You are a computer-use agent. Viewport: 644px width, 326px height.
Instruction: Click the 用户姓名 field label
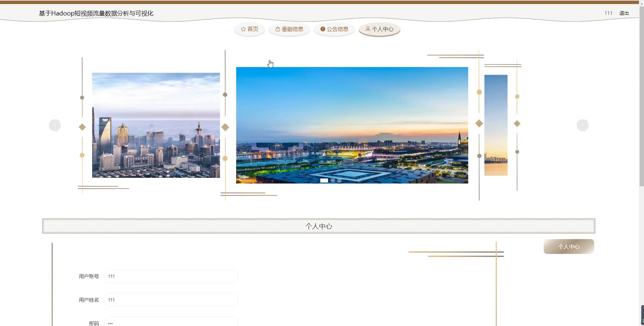coord(89,300)
